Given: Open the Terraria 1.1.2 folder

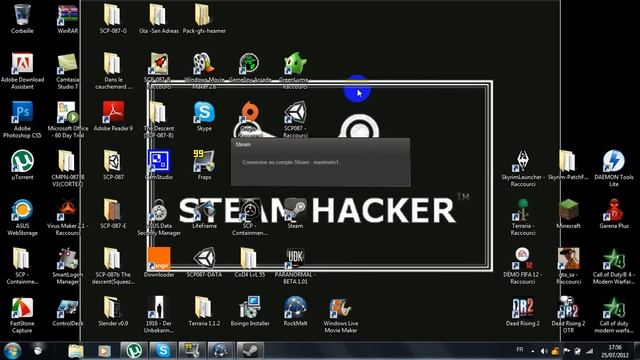Looking at the screenshot, I should (204, 311).
